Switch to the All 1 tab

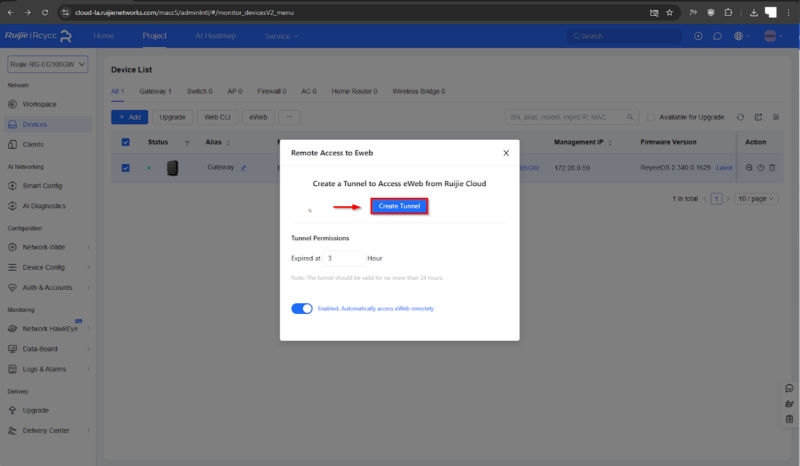click(x=117, y=91)
